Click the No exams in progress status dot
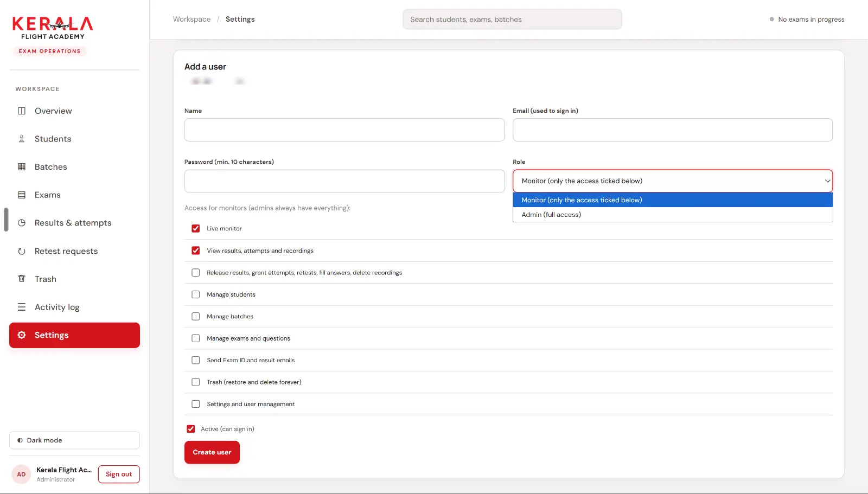This screenshot has width=868, height=494. point(772,19)
